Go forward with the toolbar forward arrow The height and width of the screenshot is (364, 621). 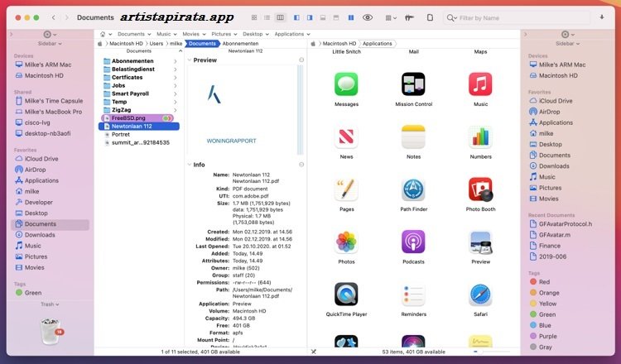(66, 17)
